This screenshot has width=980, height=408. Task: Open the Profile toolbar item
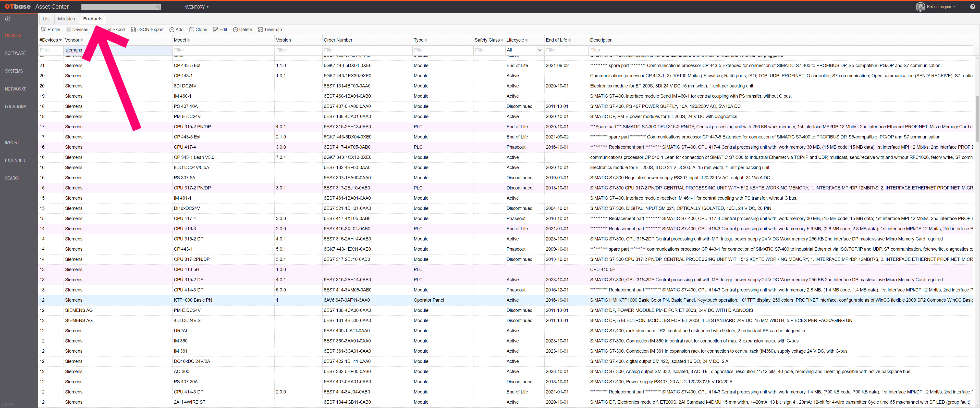point(51,30)
